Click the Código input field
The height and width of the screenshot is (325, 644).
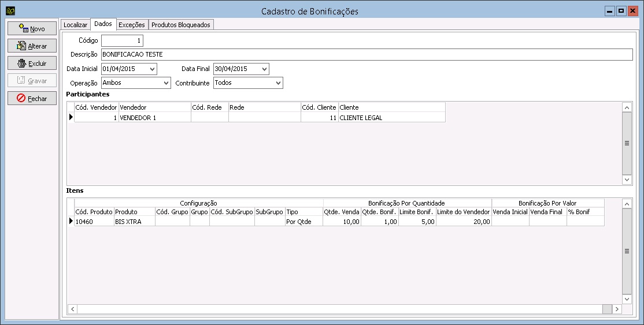coord(122,40)
